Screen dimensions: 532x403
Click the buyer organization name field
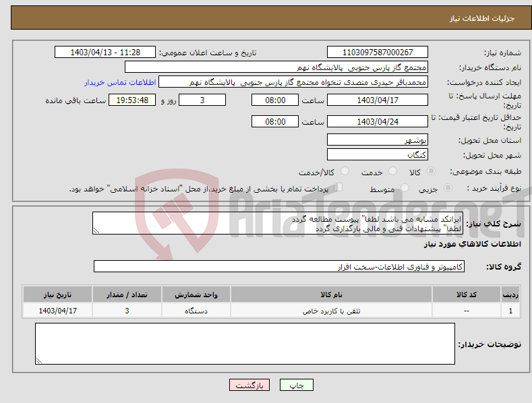point(276,67)
